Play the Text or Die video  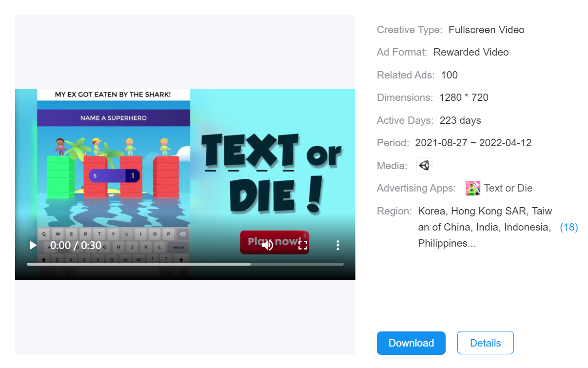click(33, 245)
